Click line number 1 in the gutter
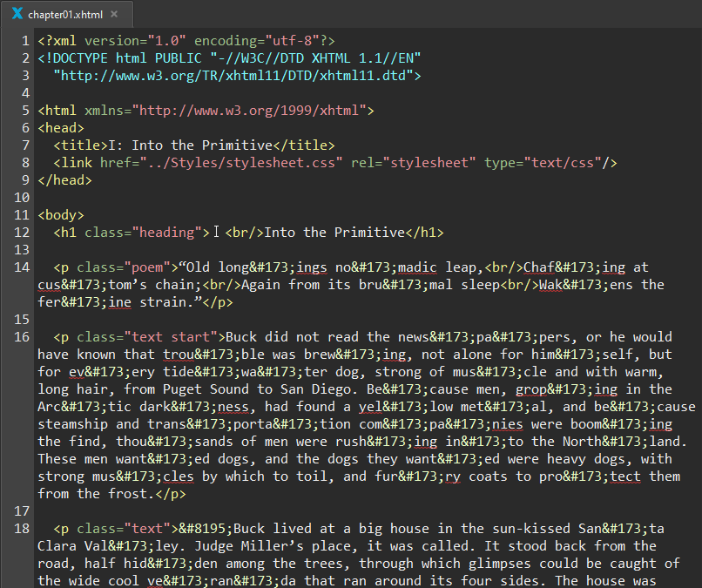Screen dimensions: 702x588 [x=25, y=41]
